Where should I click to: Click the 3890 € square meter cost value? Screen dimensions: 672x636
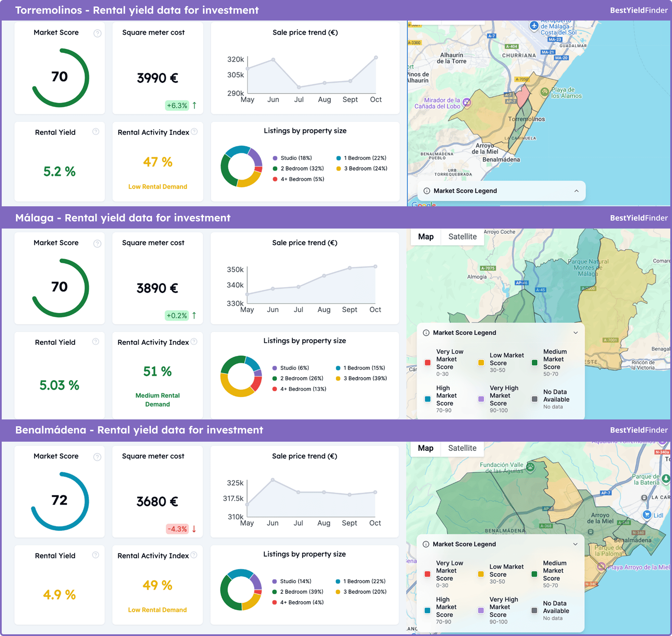pos(157,288)
